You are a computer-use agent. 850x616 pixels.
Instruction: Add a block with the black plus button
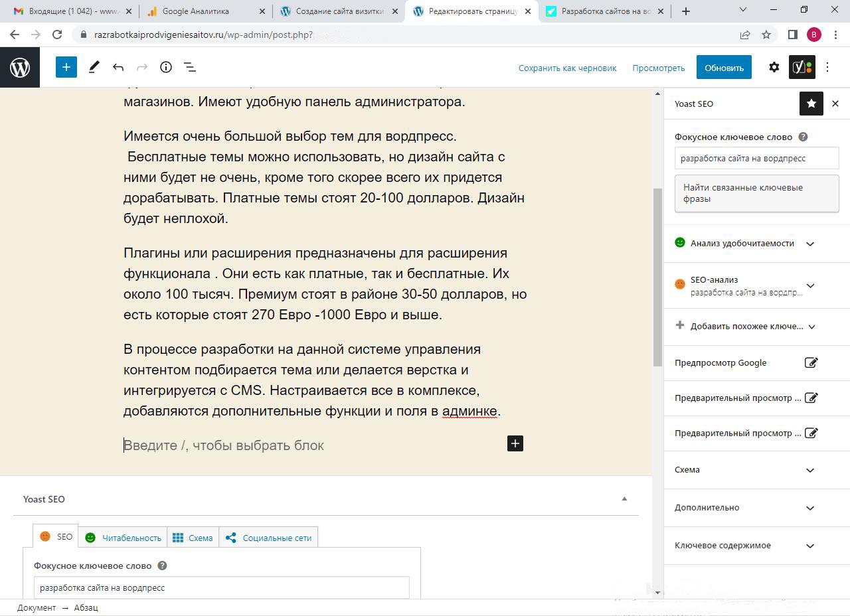pos(515,443)
